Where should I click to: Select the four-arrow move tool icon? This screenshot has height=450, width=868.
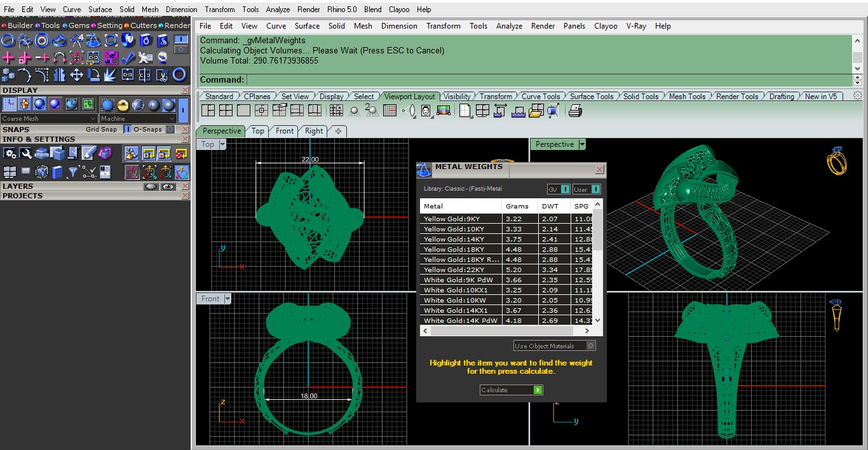tap(76, 75)
